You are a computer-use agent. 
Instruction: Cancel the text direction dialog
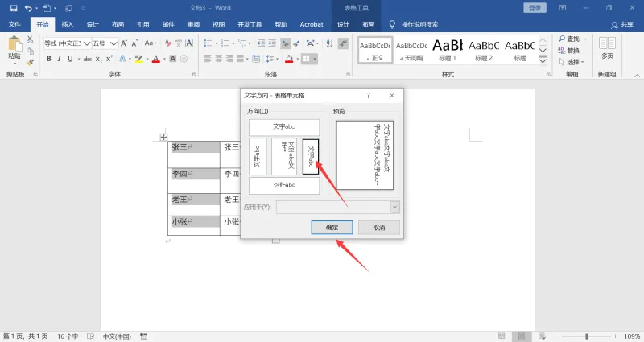click(x=378, y=228)
